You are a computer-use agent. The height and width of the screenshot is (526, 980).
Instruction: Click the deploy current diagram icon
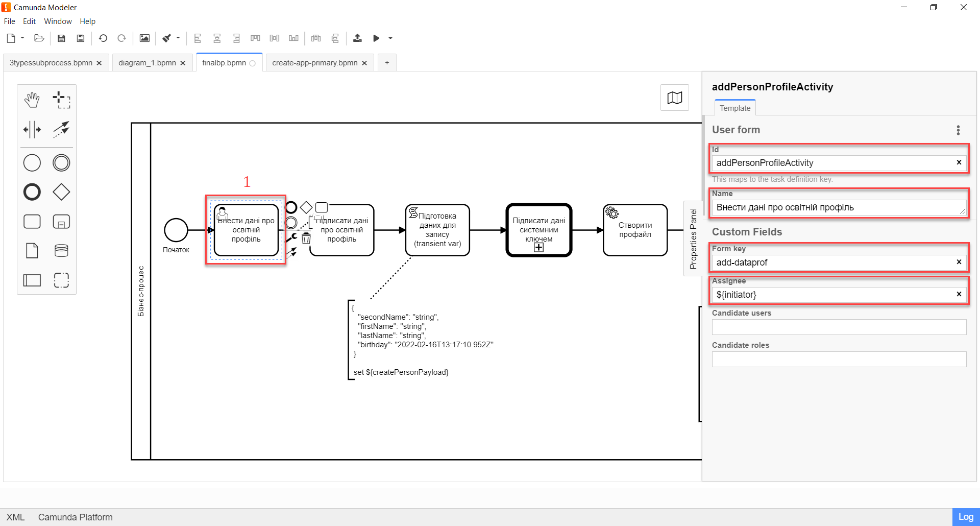coord(357,38)
